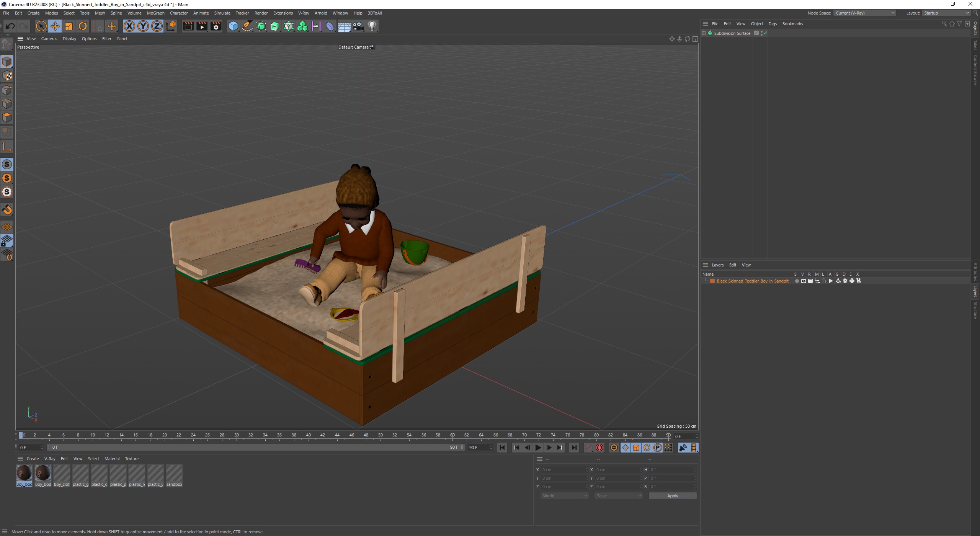980x536 pixels.
Task: Open coordinates panel hamburger menu
Action: pos(540,459)
